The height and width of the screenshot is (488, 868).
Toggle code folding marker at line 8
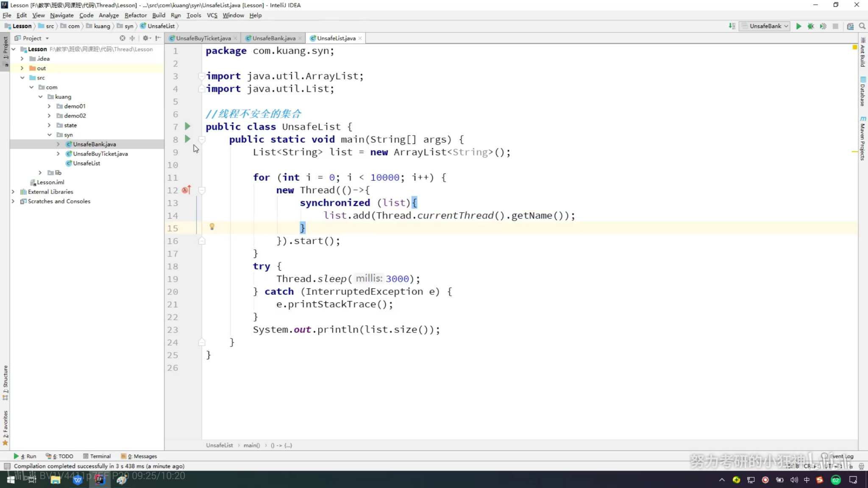pos(202,139)
